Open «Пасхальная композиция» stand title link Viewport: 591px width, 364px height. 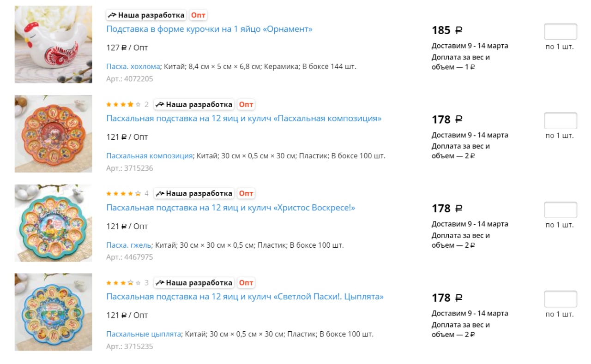(244, 119)
